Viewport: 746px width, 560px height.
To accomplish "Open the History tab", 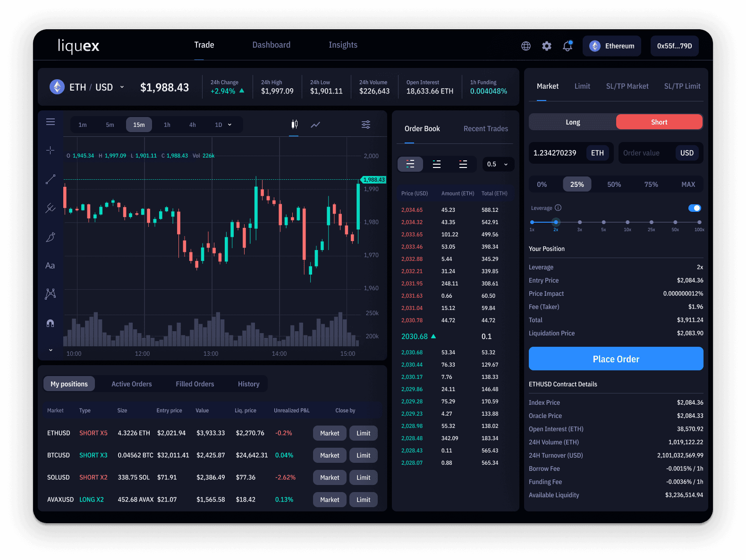I will (249, 384).
